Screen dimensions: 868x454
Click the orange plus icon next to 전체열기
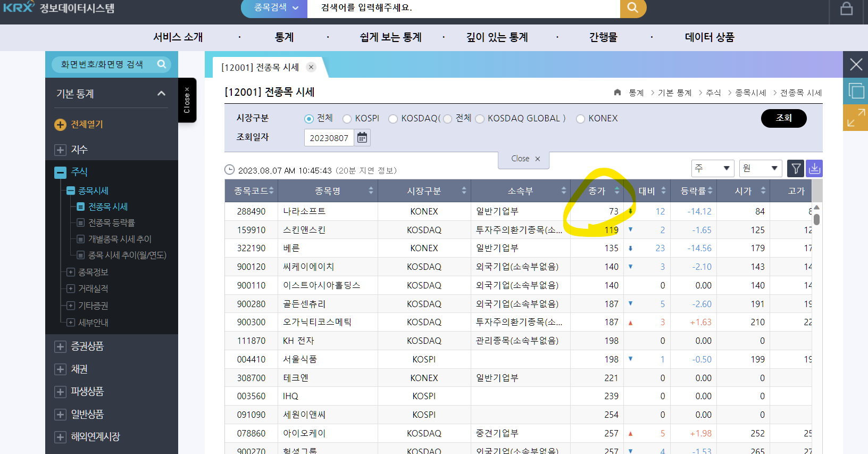click(60, 125)
